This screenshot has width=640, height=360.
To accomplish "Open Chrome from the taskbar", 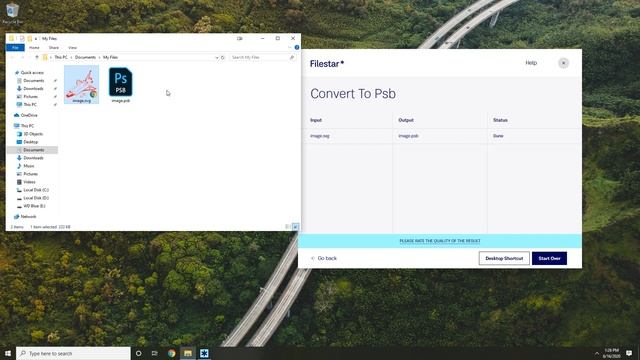I will click(x=171, y=353).
